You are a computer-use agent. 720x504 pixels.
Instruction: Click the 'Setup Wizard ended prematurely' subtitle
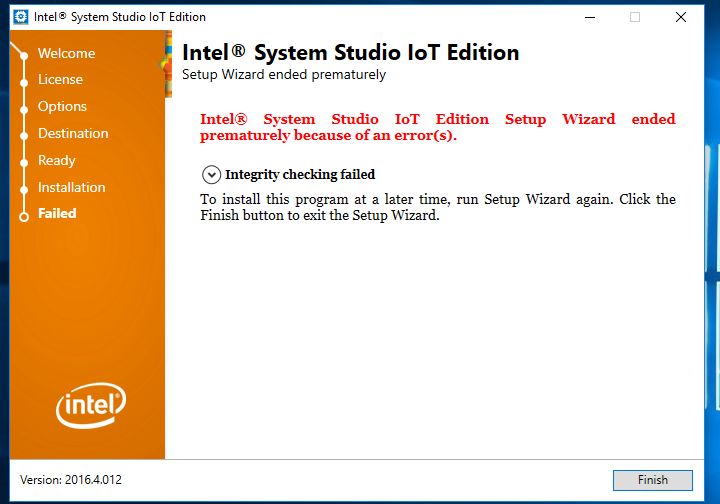tap(284, 74)
